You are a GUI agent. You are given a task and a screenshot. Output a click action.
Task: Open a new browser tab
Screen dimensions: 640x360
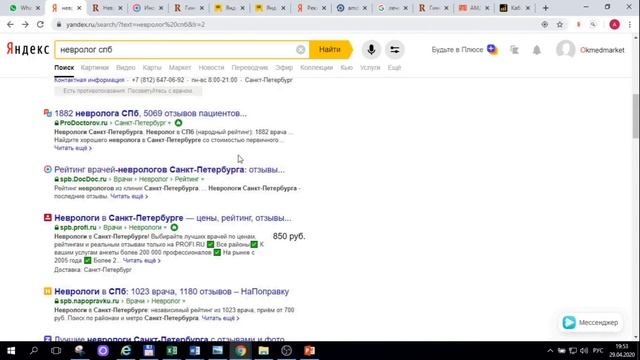point(545,8)
